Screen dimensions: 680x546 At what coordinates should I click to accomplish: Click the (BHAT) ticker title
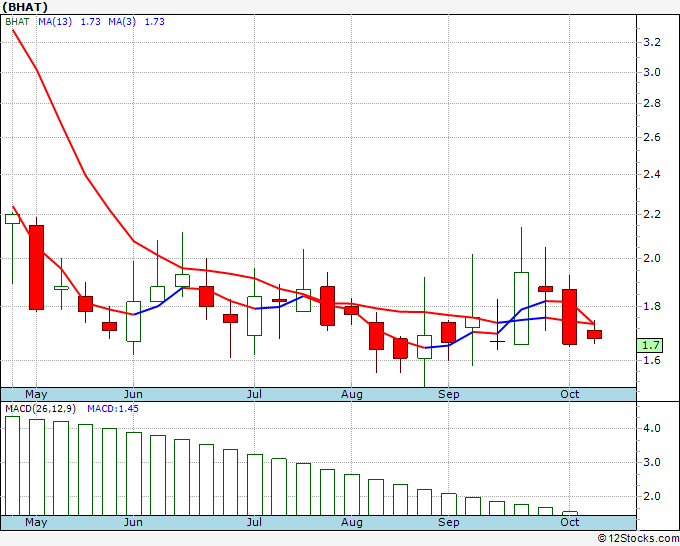click(x=25, y=7)
